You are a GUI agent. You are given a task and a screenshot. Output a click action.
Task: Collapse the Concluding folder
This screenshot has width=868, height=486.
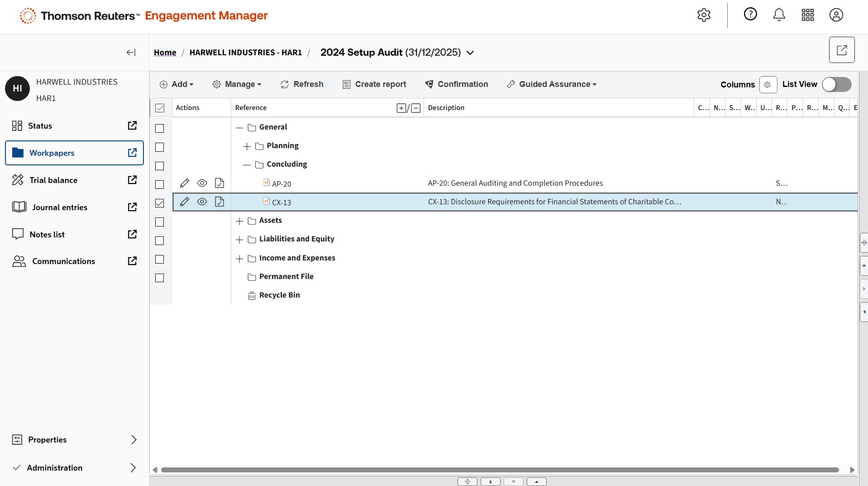tap(247, 165)
